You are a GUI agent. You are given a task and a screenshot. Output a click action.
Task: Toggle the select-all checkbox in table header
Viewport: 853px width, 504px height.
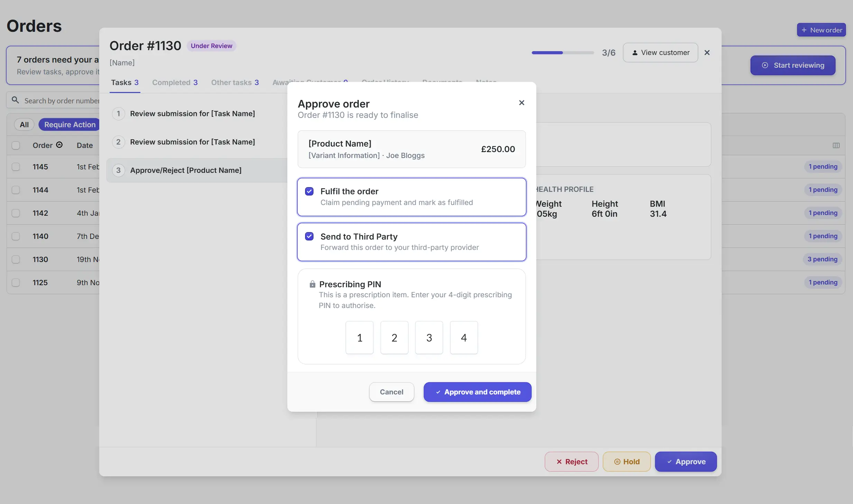point(16,145)
